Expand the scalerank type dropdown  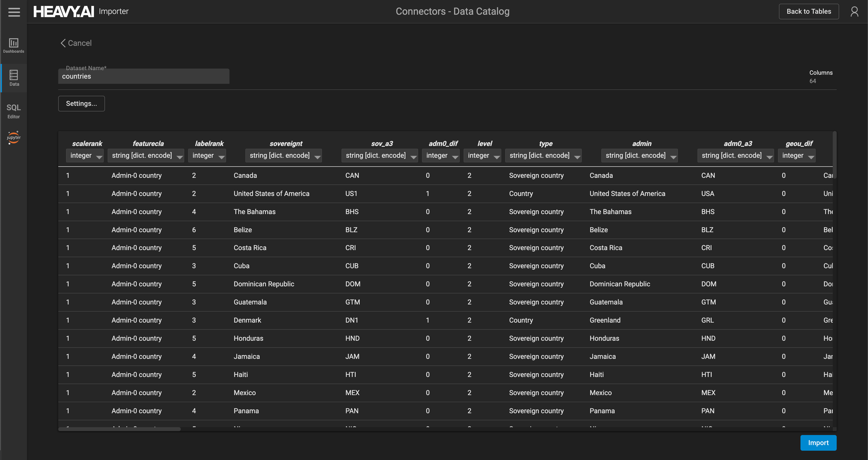[x=85, y=156]
